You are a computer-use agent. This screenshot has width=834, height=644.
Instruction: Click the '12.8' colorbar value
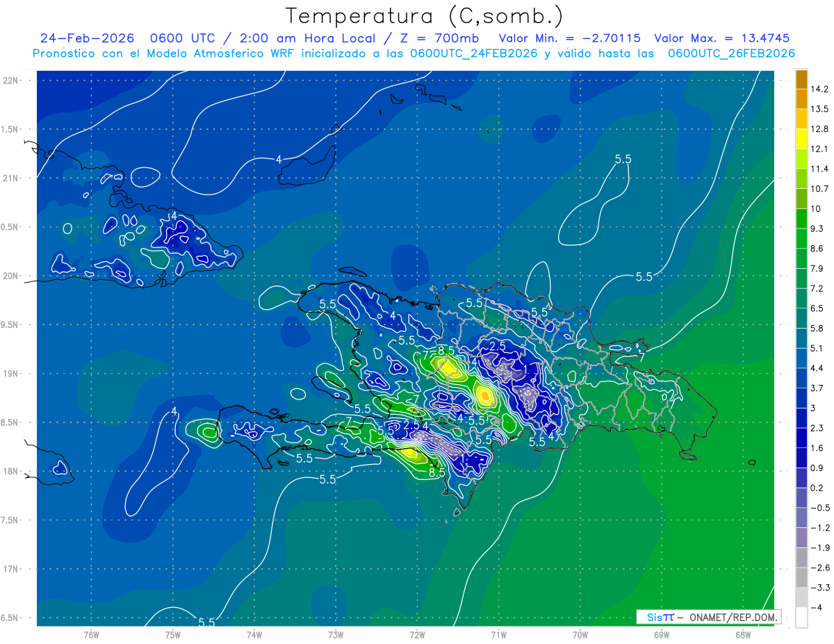tap(819, 129)
